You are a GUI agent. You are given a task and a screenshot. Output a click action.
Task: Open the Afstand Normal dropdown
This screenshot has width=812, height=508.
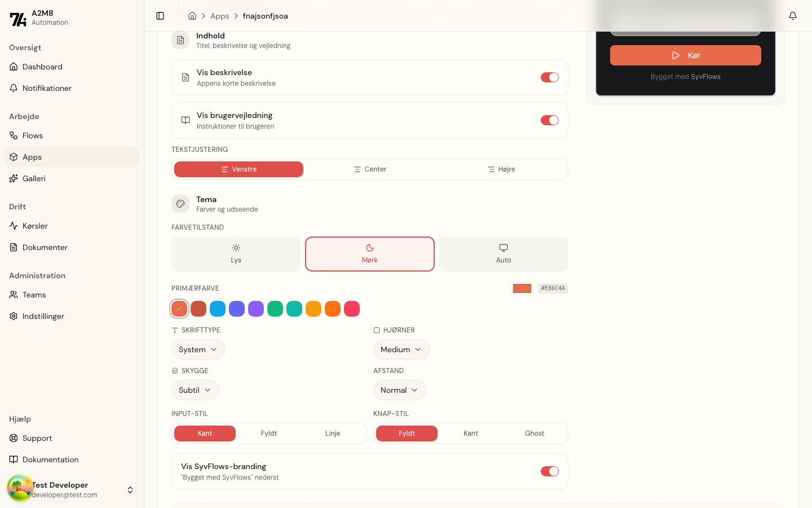[399, 390]
